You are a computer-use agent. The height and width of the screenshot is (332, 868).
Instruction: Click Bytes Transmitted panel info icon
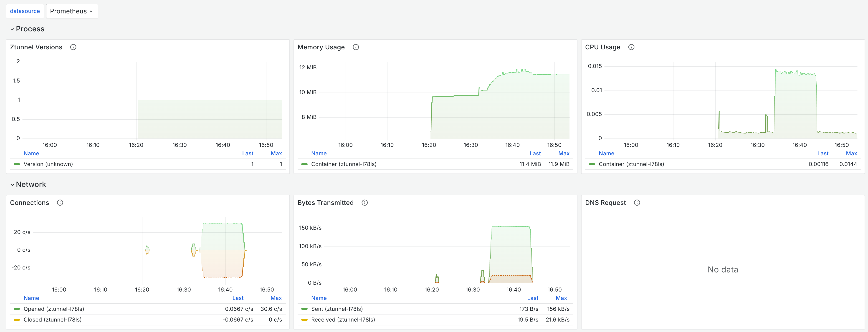(x=364, y=203)
